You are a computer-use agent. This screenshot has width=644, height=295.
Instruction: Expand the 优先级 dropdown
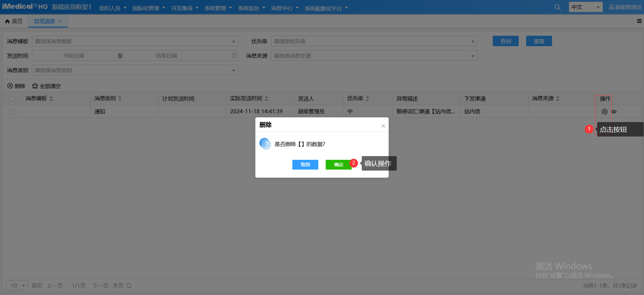[x=374, y=41]
